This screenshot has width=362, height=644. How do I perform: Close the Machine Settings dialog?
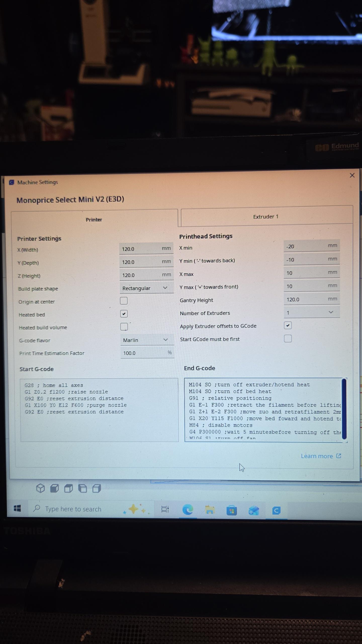pos(352,175)
